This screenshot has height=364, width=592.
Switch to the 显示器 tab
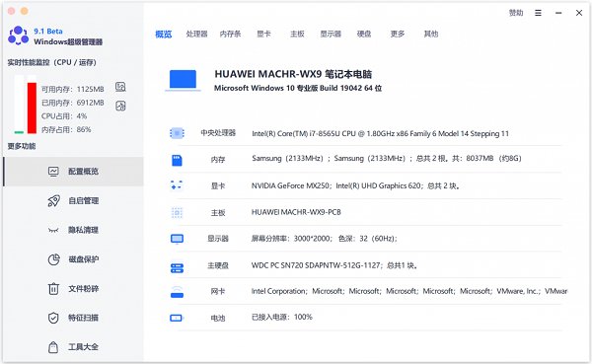[331, 34]
